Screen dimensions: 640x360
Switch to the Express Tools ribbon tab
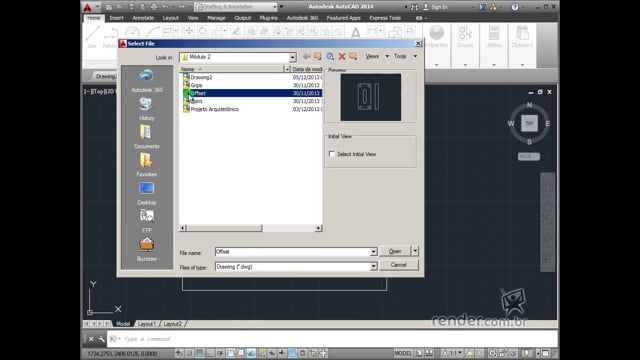point(385,18)
